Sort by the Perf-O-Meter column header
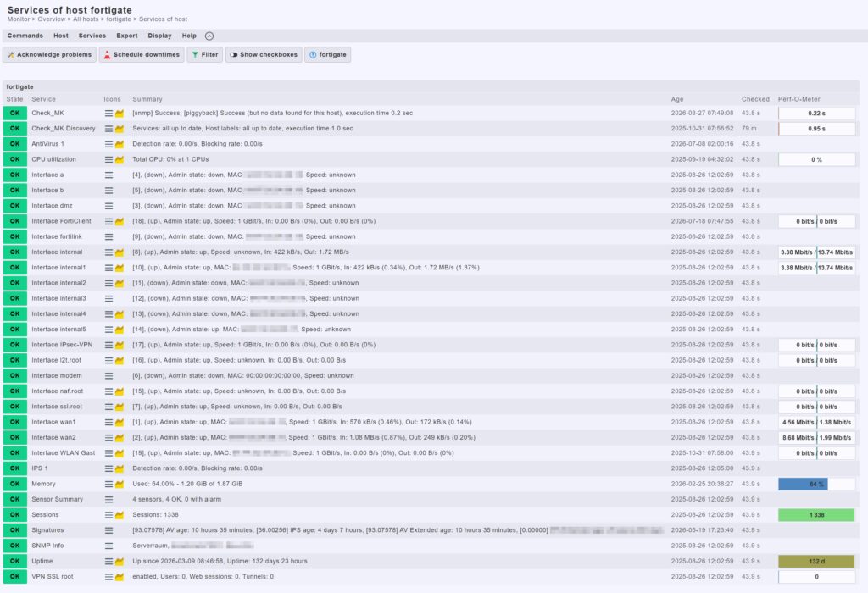This screenshot has height=593, width=868. [798, 100]
